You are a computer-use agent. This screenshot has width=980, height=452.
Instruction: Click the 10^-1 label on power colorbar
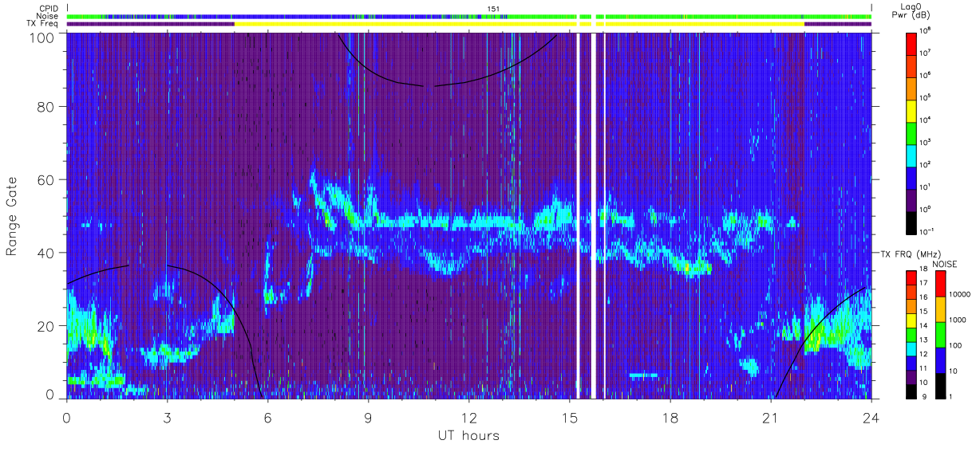click(x=926, y=231)
